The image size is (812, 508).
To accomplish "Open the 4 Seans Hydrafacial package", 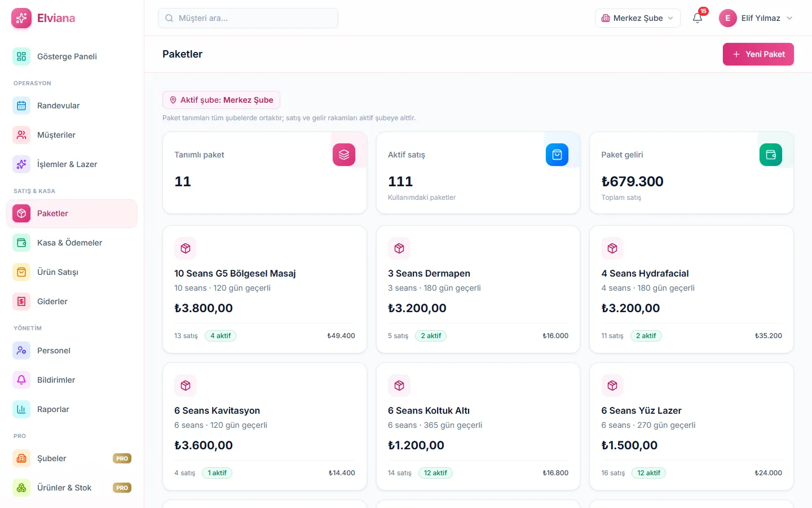I will click(x=691, y=290).
